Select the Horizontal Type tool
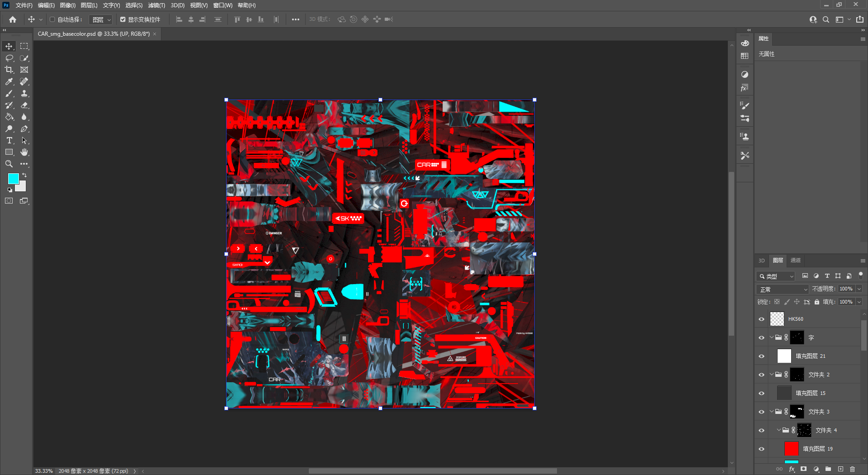 [9, 140]
